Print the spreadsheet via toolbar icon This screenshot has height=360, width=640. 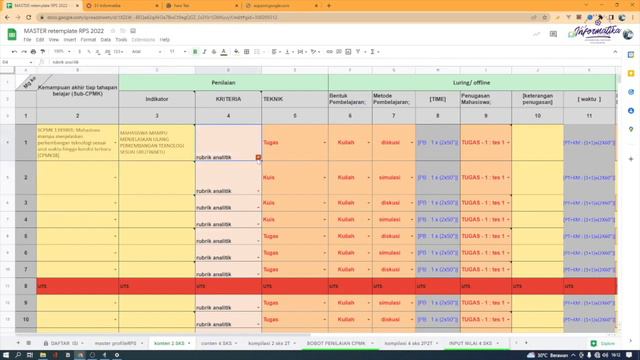[x=33, y=52]
